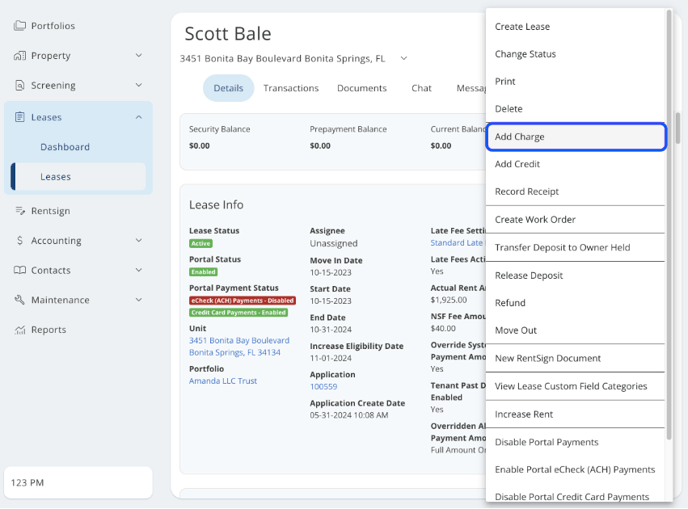Click the Portfolios folder icon in sidebar
The image size is (688, 509).
point(20,26)
